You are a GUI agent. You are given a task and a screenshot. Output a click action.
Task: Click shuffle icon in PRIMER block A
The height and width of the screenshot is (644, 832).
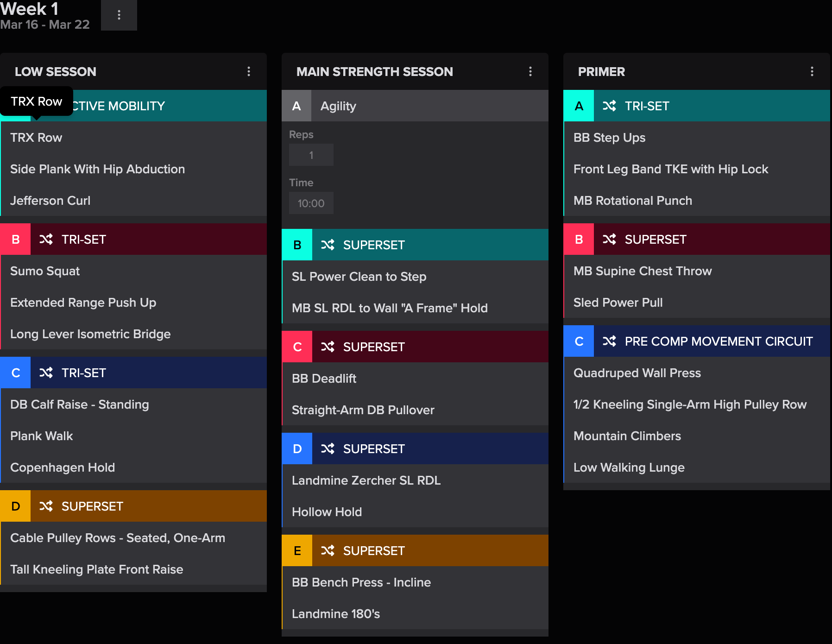(x=609, y=106)
